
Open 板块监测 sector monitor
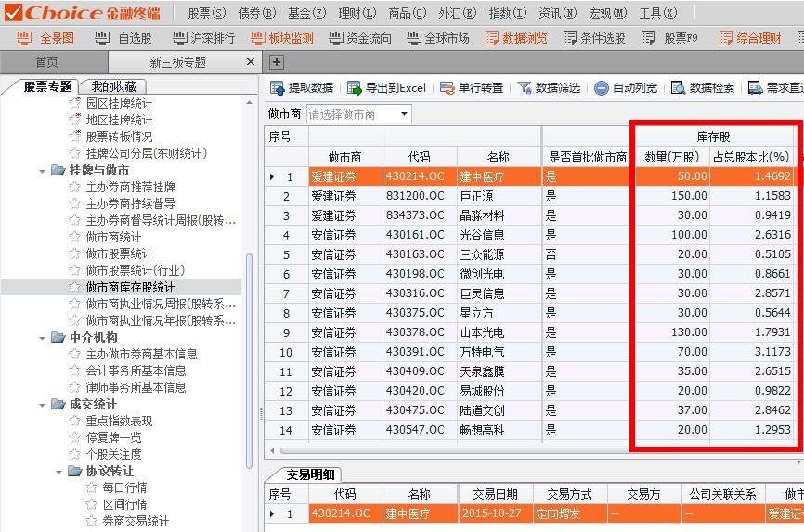coord(281,38)
